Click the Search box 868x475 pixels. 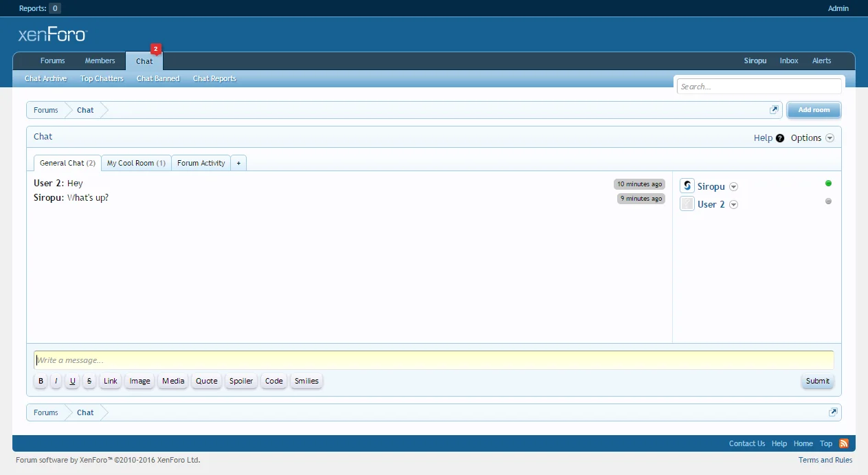pos(759,87)
